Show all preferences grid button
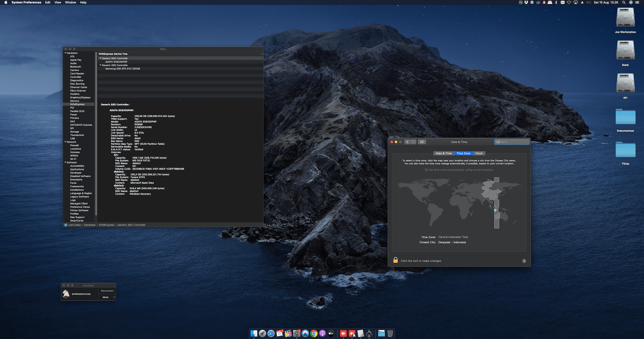 click(422, 142)
